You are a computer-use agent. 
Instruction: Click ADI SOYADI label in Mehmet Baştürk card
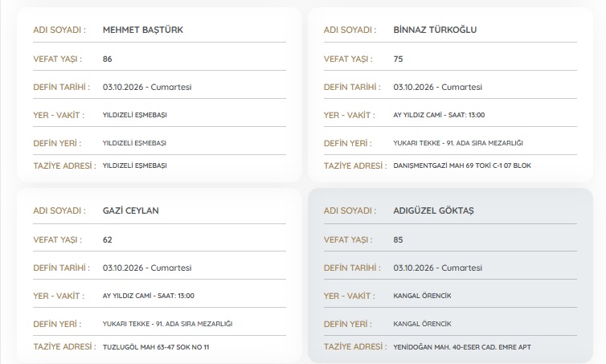coord(59,30)
